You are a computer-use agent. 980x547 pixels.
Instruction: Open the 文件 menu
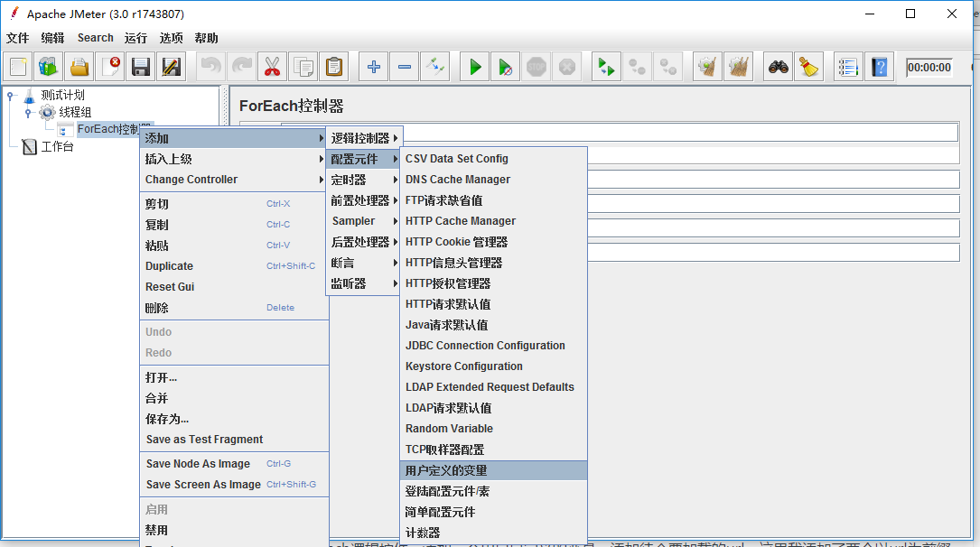tap(17, 38)
